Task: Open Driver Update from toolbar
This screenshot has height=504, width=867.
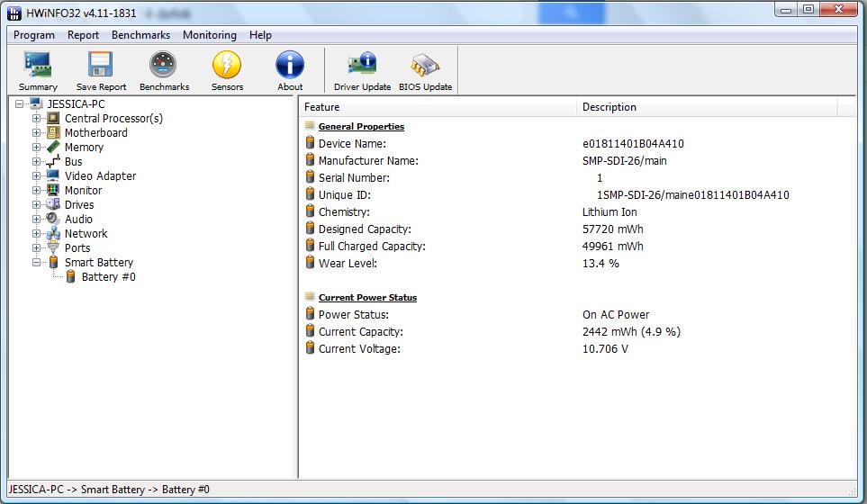Action: [x=362, y=71]
